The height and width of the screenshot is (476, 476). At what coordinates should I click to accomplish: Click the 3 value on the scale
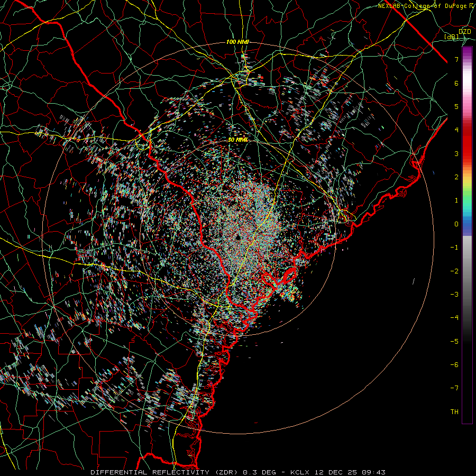point(456,153)
